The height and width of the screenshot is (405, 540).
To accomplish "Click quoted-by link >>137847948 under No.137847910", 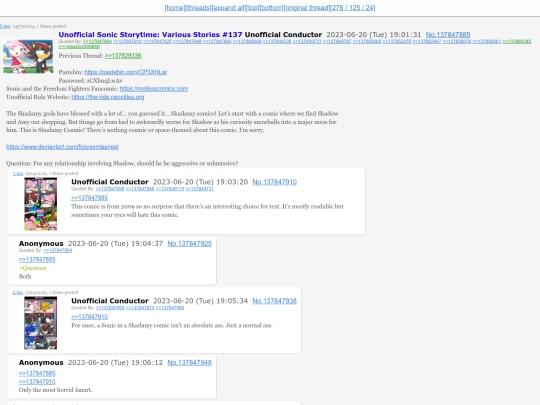I will (140, 189).
